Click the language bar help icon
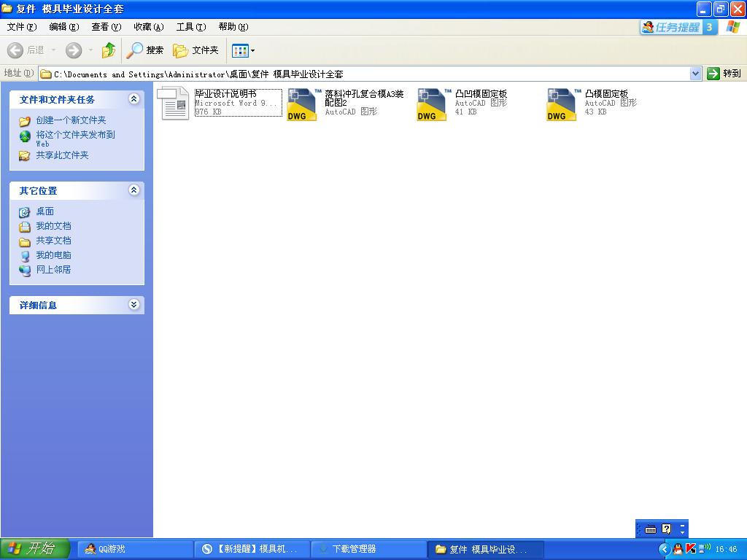The image size is (747, 560). (x=667, y=529)
